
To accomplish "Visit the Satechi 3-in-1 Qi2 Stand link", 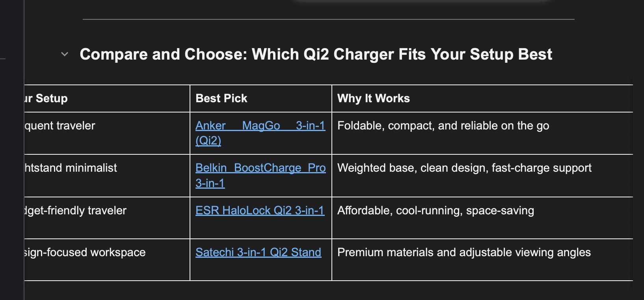I will [x=258, y=252].
